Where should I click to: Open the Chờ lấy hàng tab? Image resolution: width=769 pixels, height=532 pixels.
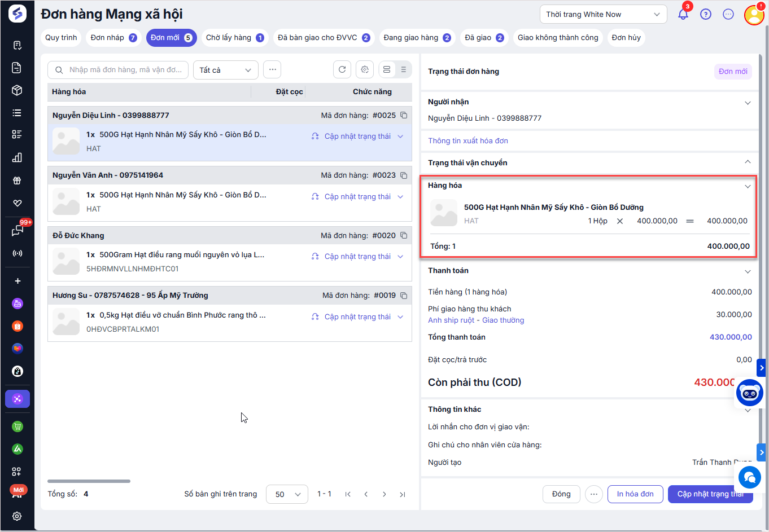point(234,38)
